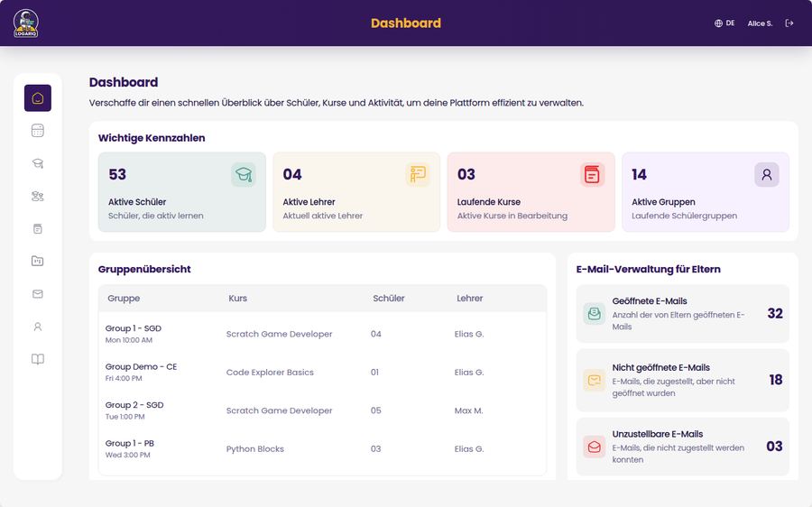
Task: Click the Wed 3:00 PM schedule text
Action: point(127,456)
